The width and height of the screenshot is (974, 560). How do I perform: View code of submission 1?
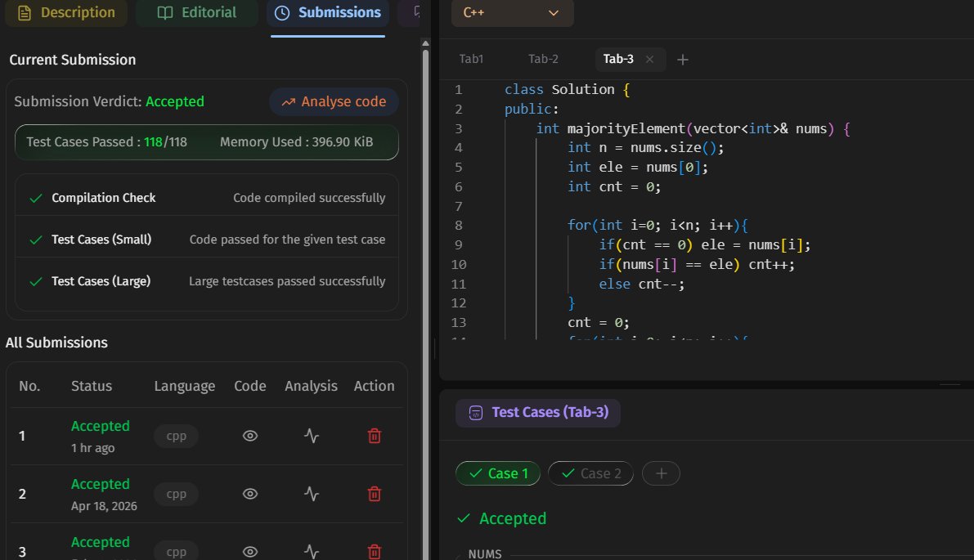click(249, 436)
